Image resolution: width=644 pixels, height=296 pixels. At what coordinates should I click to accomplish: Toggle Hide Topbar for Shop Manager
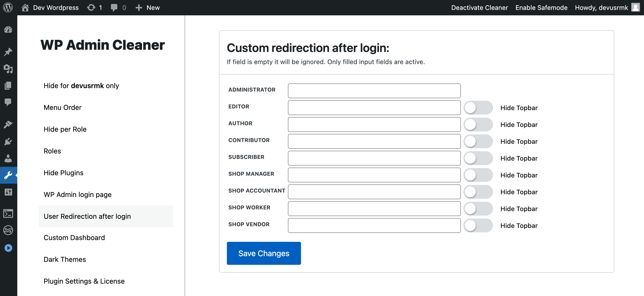(x=478, y=175)
